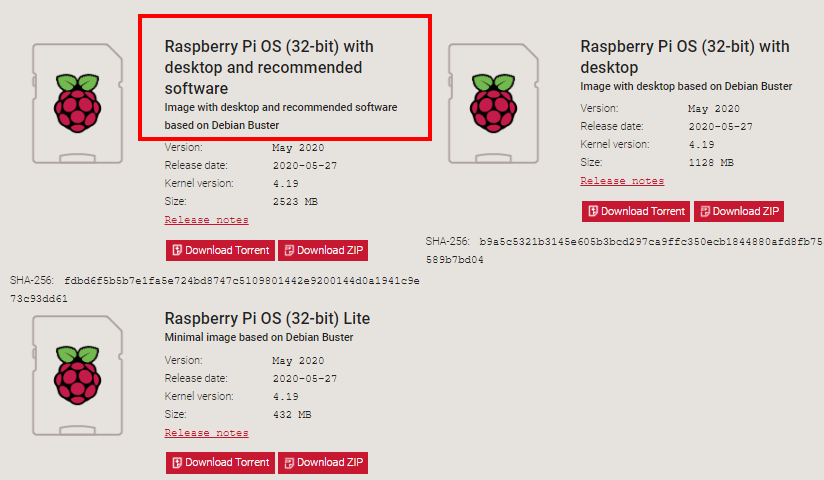Viewport: 824px width, 480px height.
Task: Download Torrent for the 1128 MB desktop image
Action: [636, 211]
